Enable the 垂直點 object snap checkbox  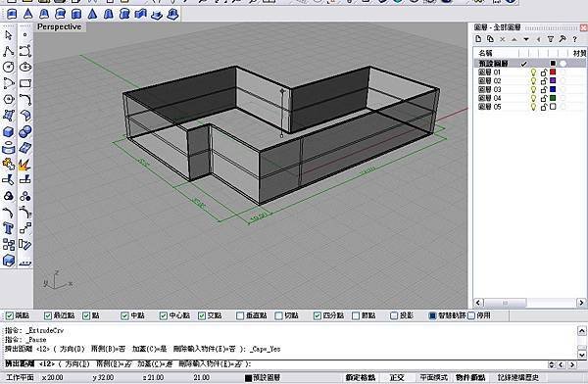240,315
